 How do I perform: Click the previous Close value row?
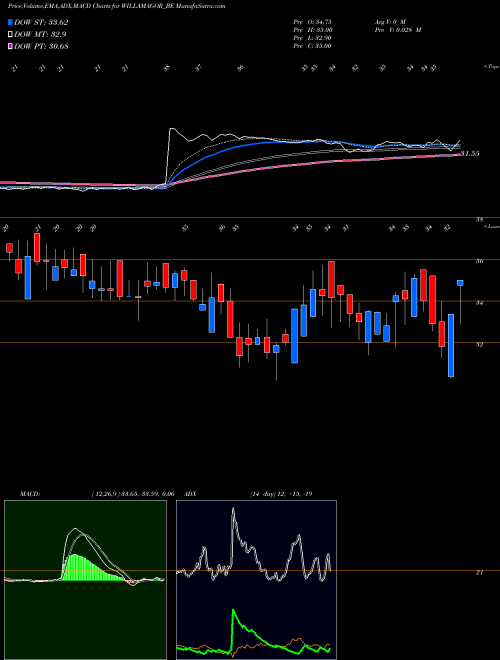click(313, 46)
